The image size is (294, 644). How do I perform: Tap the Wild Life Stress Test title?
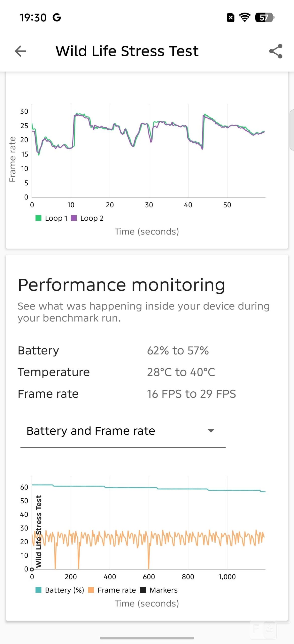[x=127, y=51]
